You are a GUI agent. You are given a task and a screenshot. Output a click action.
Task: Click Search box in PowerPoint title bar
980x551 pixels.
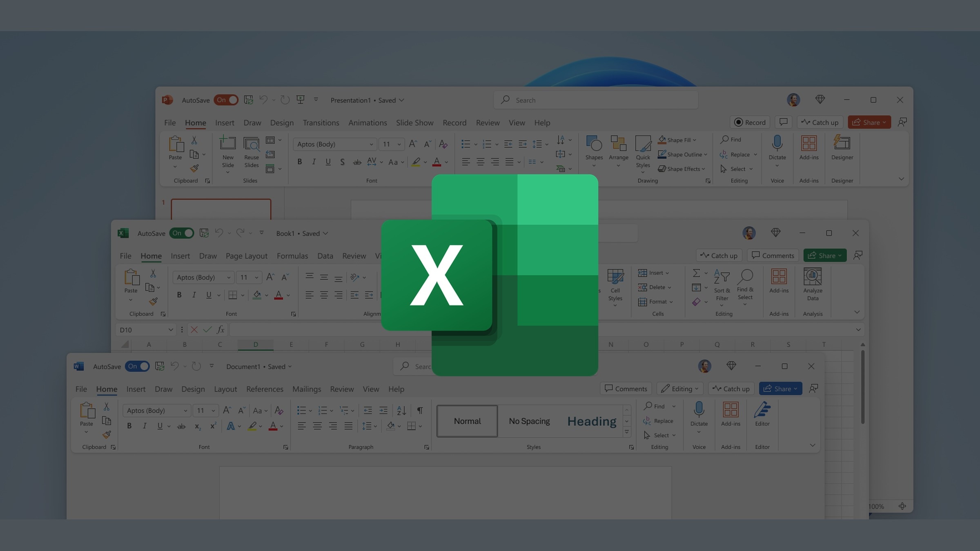coord(596,100)
